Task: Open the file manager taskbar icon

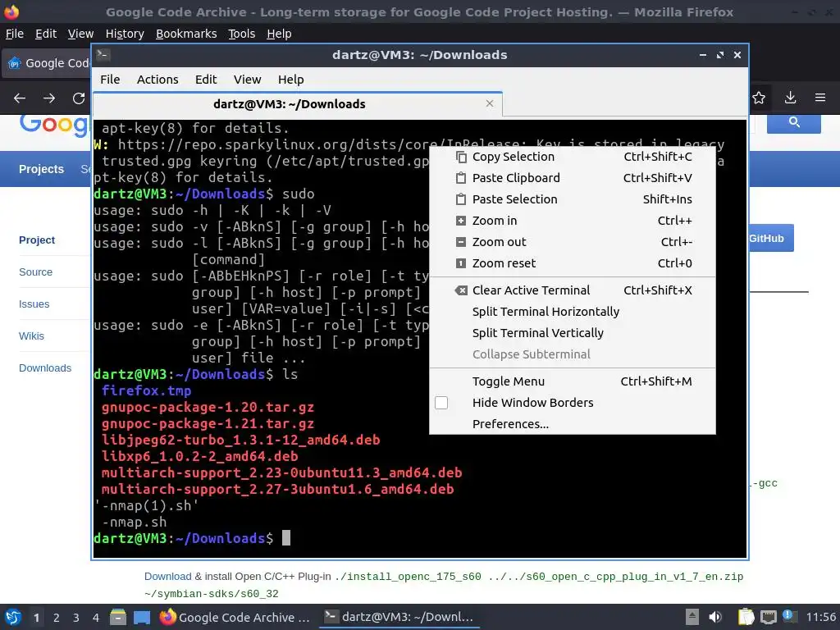Action: (x=118, y=617)
